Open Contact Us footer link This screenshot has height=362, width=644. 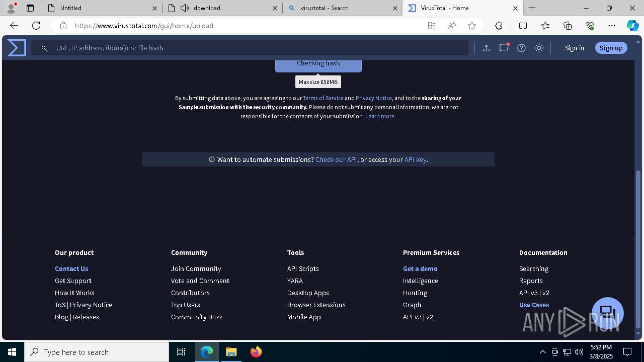71,268
